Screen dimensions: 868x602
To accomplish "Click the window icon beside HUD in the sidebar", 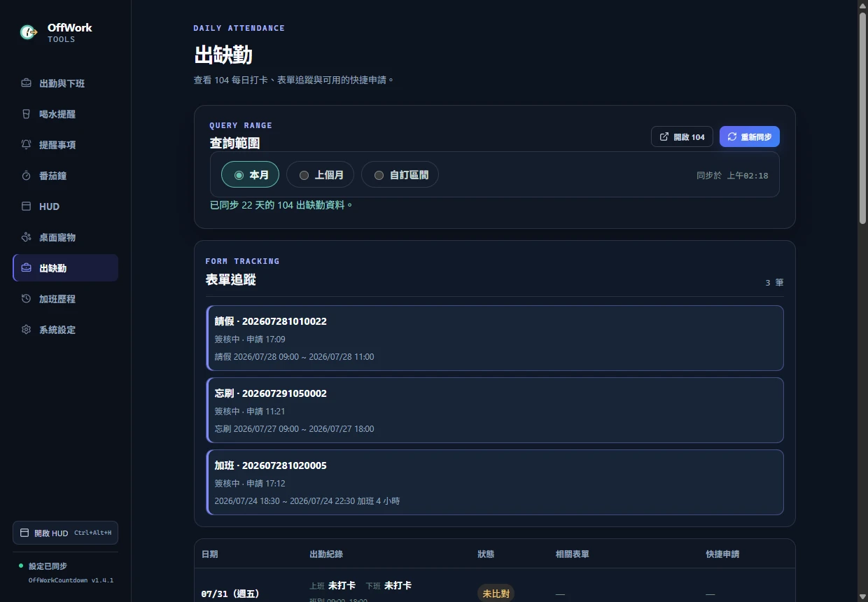I will pyautogui.click(x=26, y=206).
